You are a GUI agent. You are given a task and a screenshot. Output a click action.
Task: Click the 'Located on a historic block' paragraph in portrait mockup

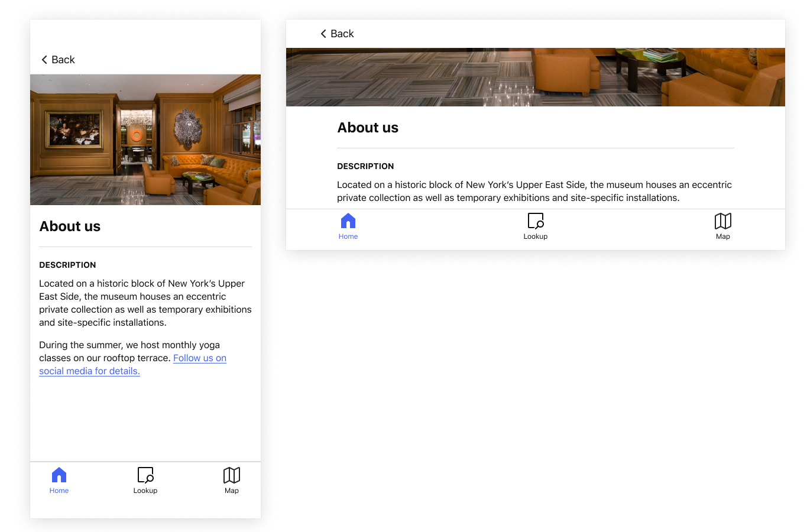145,303
